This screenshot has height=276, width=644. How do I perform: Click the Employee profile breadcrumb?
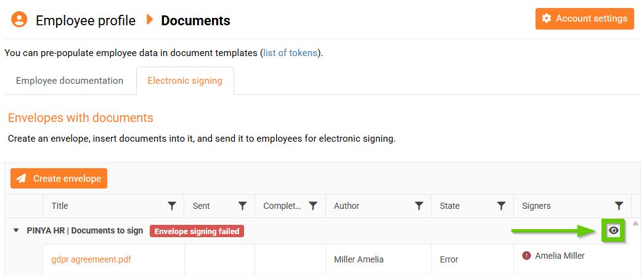(x=86, y=20)
